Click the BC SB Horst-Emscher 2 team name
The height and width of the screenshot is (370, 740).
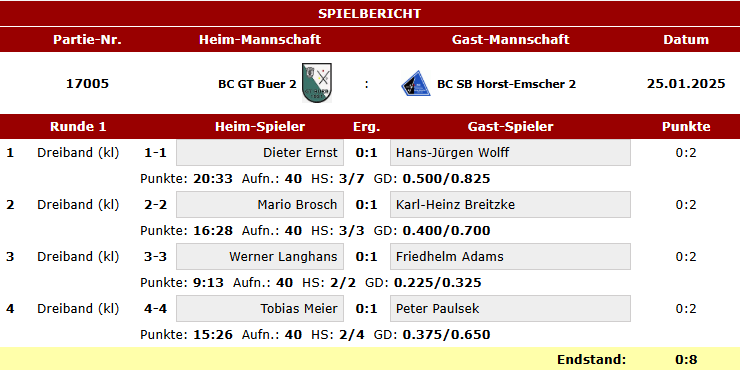pyautogui.click(x=506, y=84)
